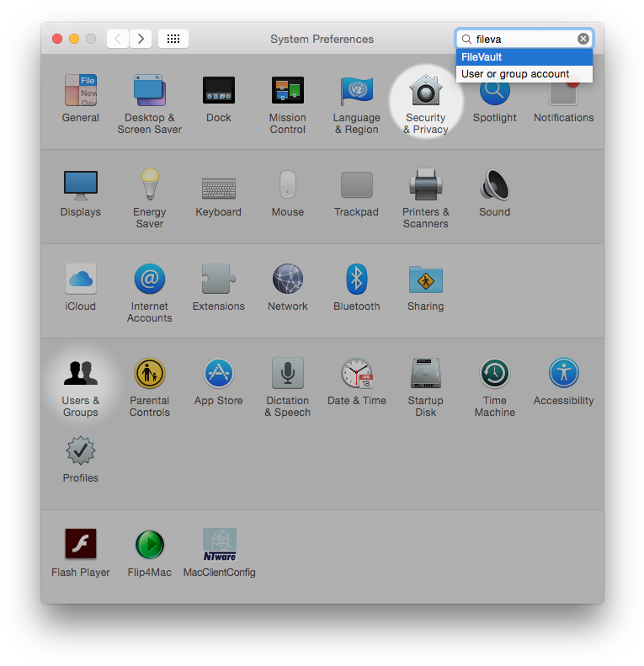The width and height of the screenshot is (644, 666).
Task: Click into the search field containing fileva
Action: (x=523, y=39)
